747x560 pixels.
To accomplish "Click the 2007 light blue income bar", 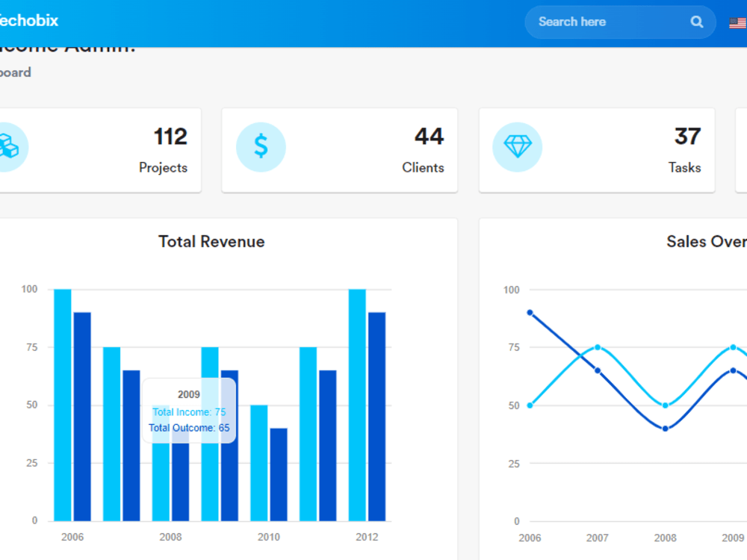I will pyautogui.click(x=111, y=434).
